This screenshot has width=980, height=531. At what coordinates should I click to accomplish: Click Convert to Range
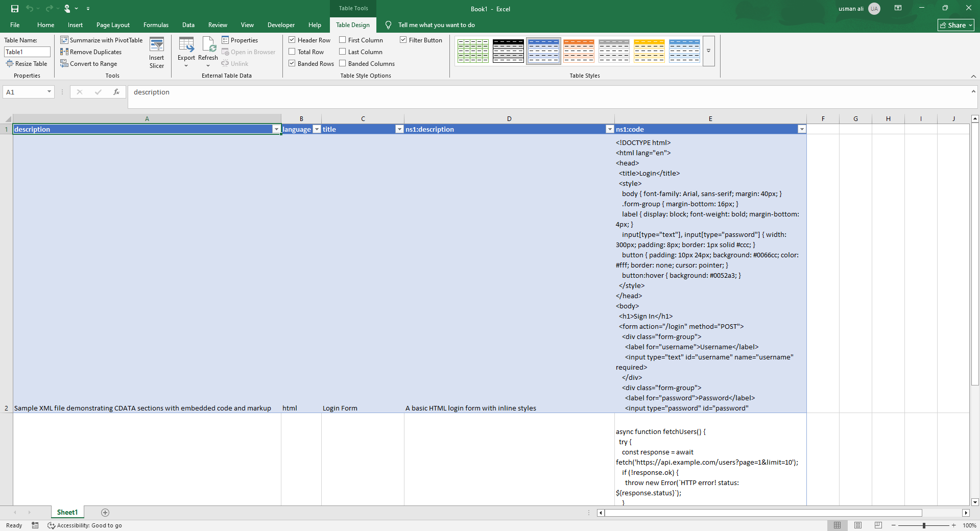click(x=89, y=64)
